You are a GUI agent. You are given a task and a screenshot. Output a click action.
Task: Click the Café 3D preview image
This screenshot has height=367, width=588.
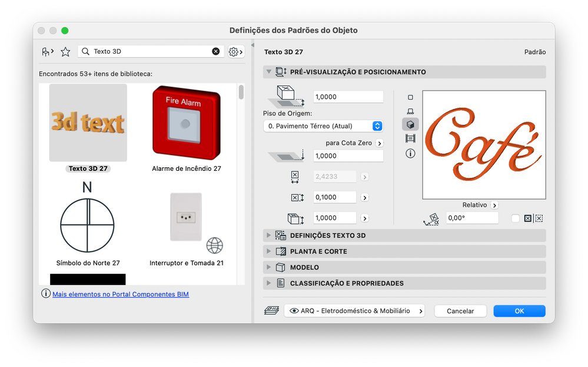point(484,144)
